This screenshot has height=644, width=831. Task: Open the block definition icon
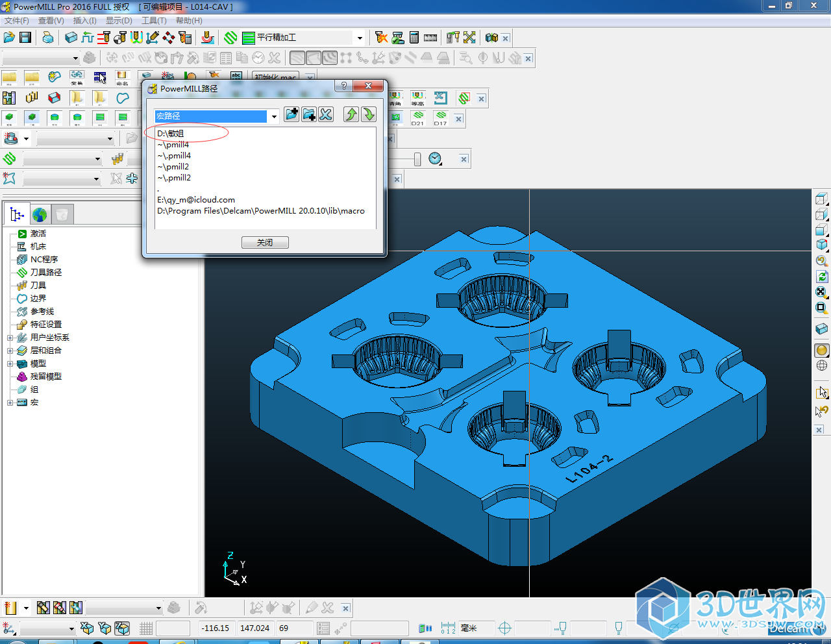[71, 38]
